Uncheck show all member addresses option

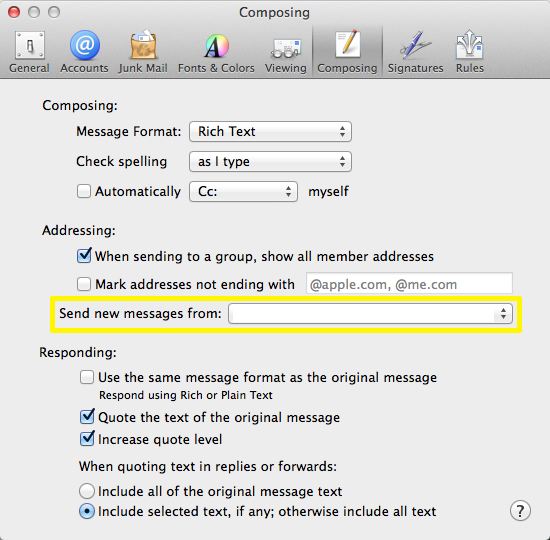84,256
